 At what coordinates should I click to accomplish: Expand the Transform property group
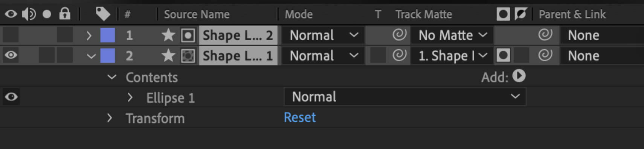pos(110,118)
